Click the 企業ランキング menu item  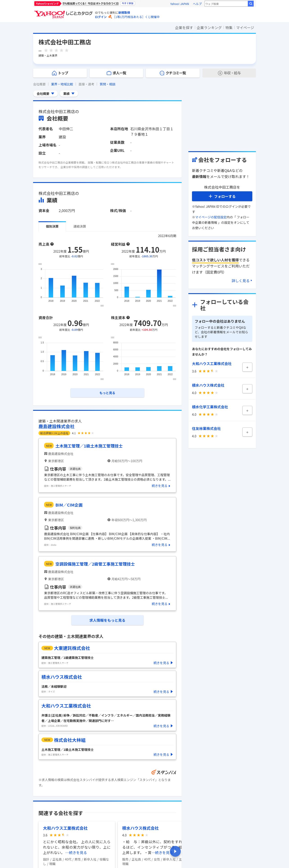(x=209, y=28)
